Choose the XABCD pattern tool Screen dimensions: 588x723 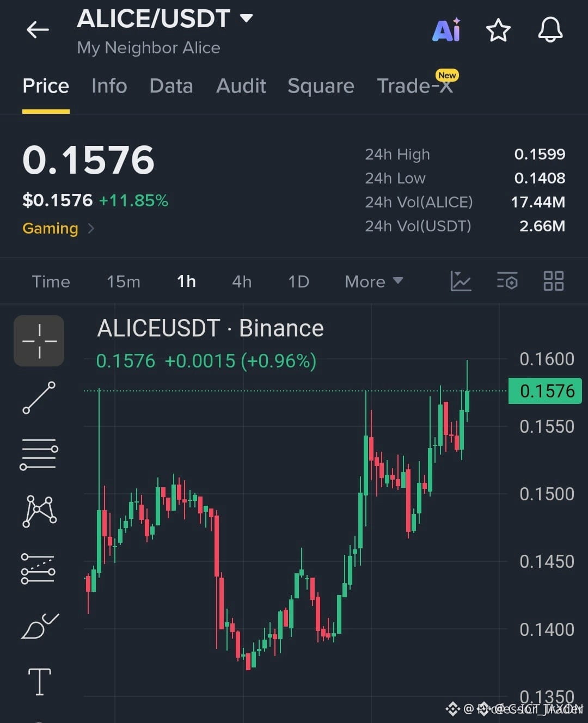click(x=39, y=511)
